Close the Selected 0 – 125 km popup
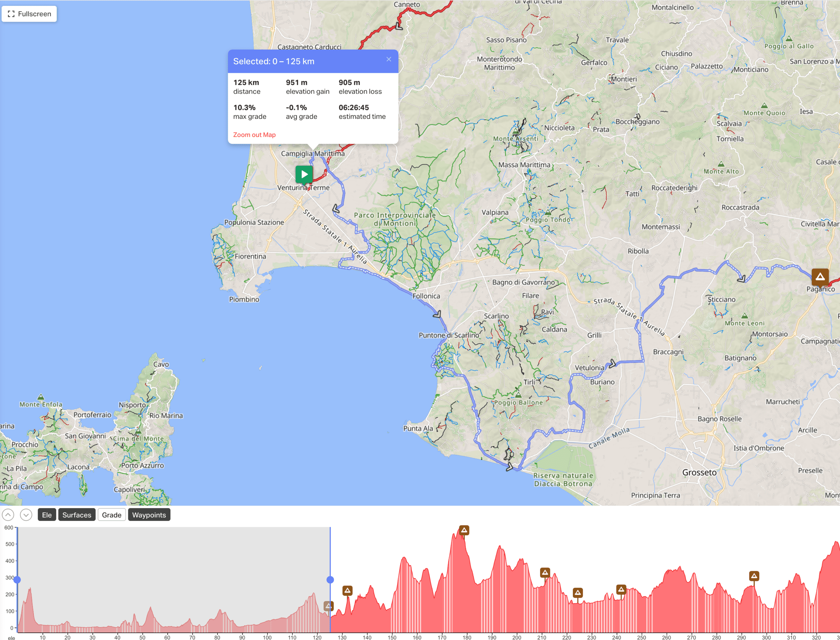The width and height of the screenshot is (840, 640). click(388, 59)
